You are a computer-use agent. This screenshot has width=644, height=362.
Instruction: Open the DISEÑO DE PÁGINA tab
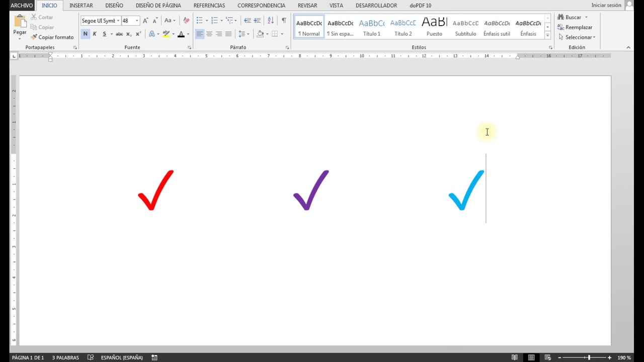point(158,6)
